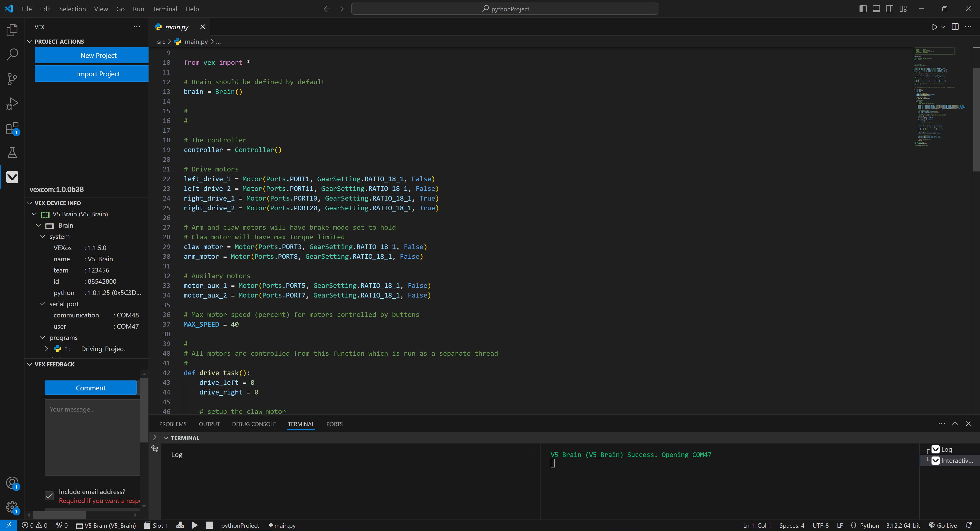Viewport: 980px width, 531px height.
Task: Switch to the PORTS tab
Action: (334, 424)
